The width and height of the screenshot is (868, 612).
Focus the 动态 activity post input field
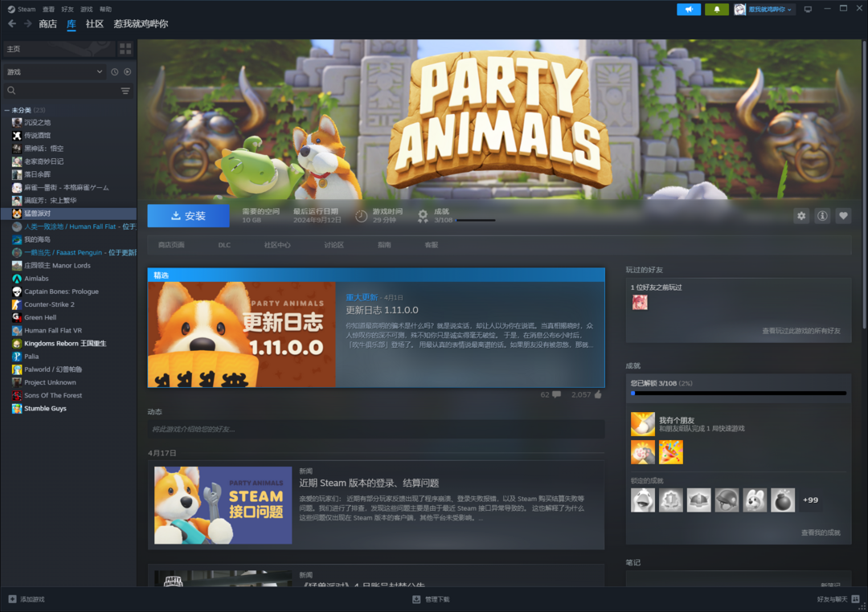click(376, 430)
